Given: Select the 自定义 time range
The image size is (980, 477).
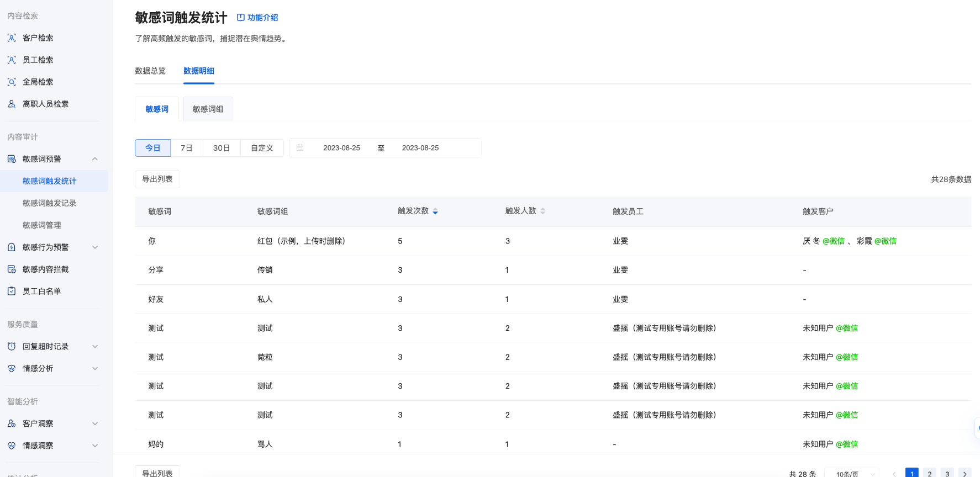Looking at the screenshot, I should click(262, 148).
